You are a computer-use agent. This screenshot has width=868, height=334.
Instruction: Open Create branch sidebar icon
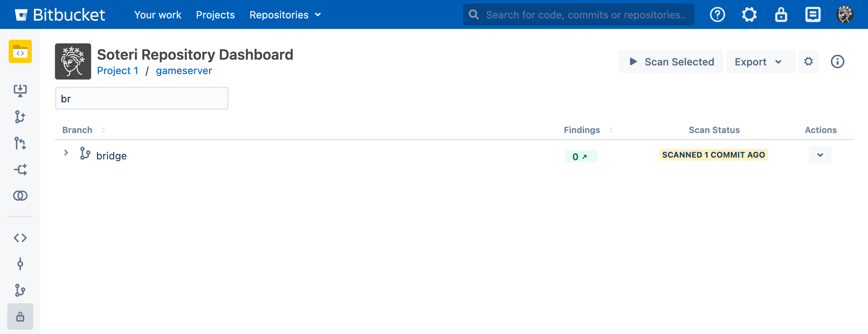20,117
